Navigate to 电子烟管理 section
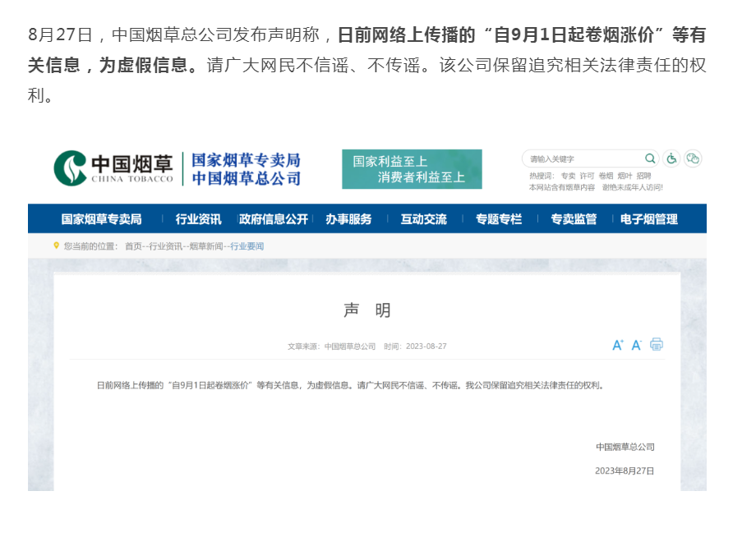Screen dimensions: 756x537 click(649, 219)
